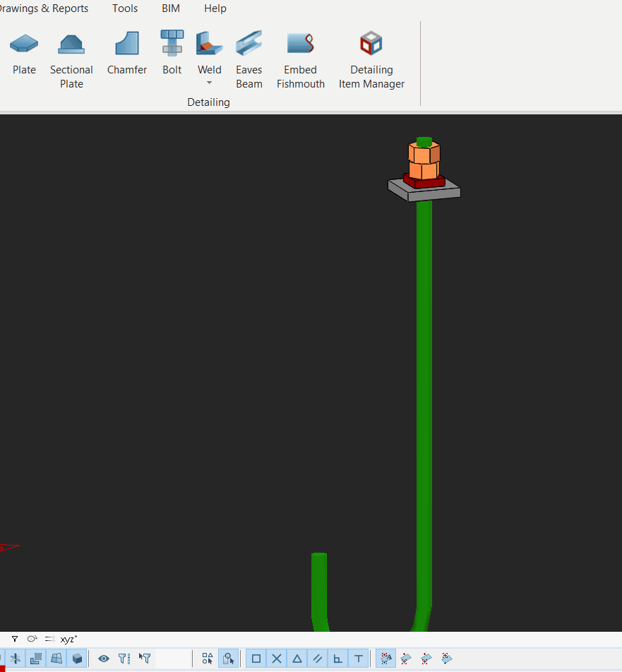Click the Weld tool icon
This screenshot has width=622, height=672.
tap(209, 44)
